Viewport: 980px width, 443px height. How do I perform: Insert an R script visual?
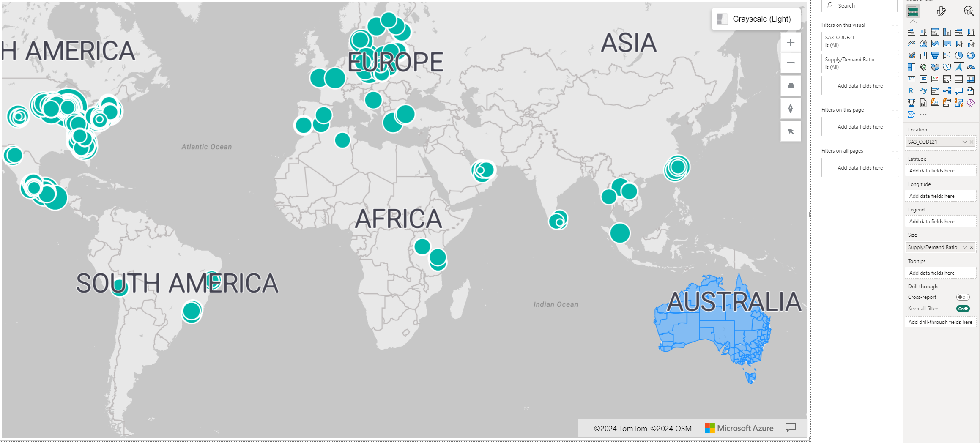coord(912,91)
